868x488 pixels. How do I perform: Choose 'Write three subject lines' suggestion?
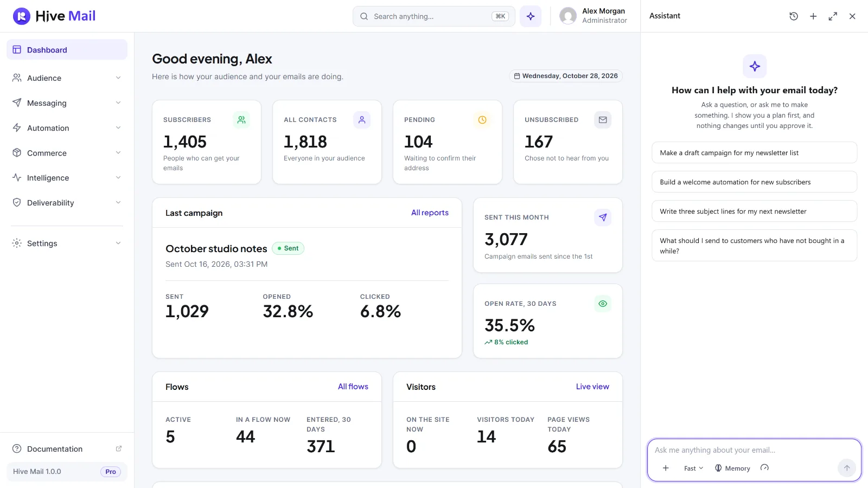(x=754, y=211)
